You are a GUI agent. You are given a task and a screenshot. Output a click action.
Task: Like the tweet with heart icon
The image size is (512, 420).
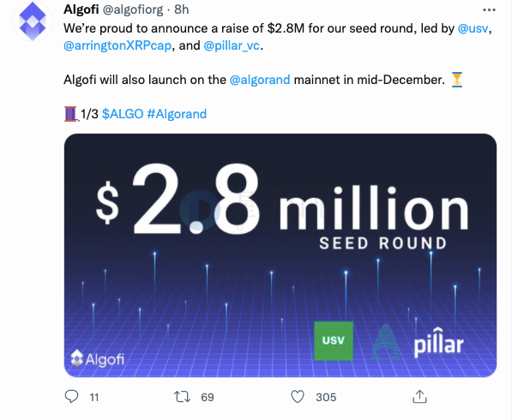[x=298, y=397]
